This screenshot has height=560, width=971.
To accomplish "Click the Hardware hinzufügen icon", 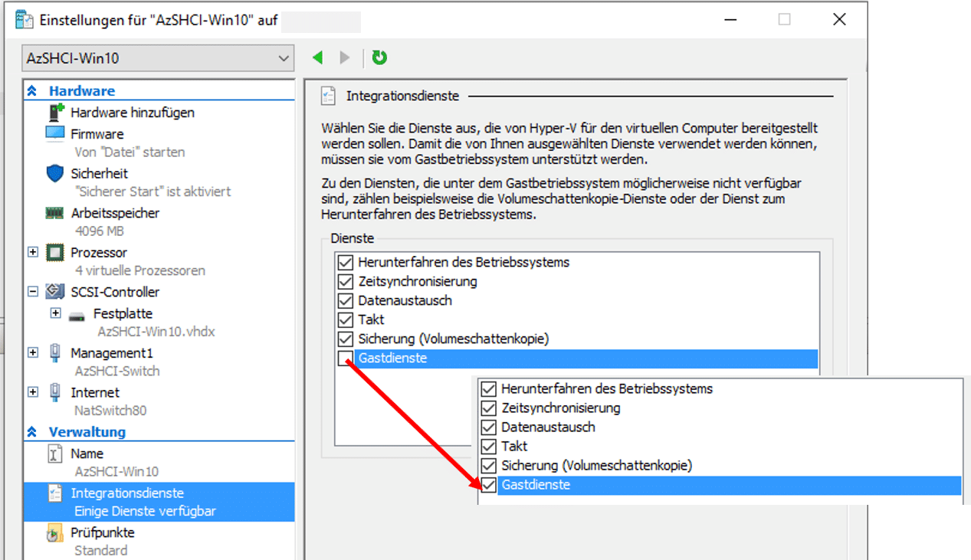I will [56, 113].
